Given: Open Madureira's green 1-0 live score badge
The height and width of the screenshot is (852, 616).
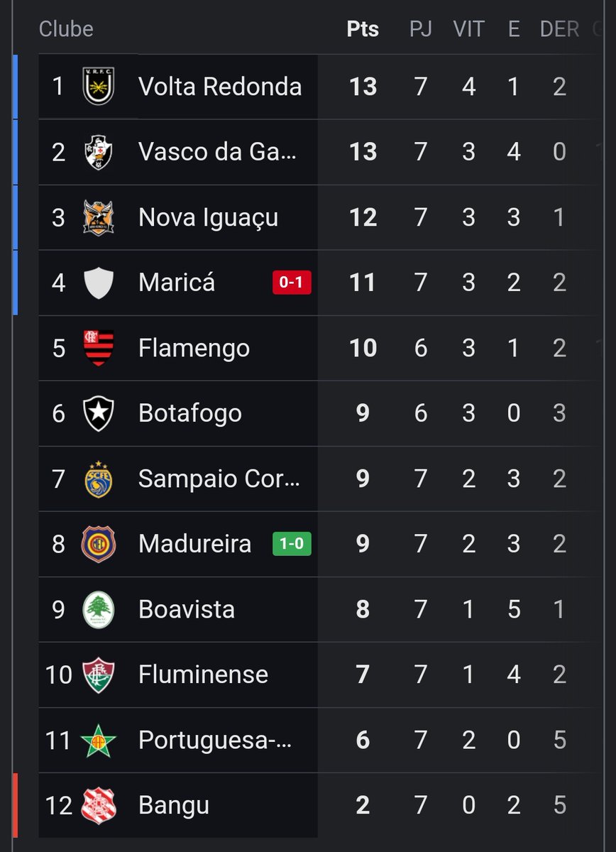Looking at the screenshot, I should 292,544.
